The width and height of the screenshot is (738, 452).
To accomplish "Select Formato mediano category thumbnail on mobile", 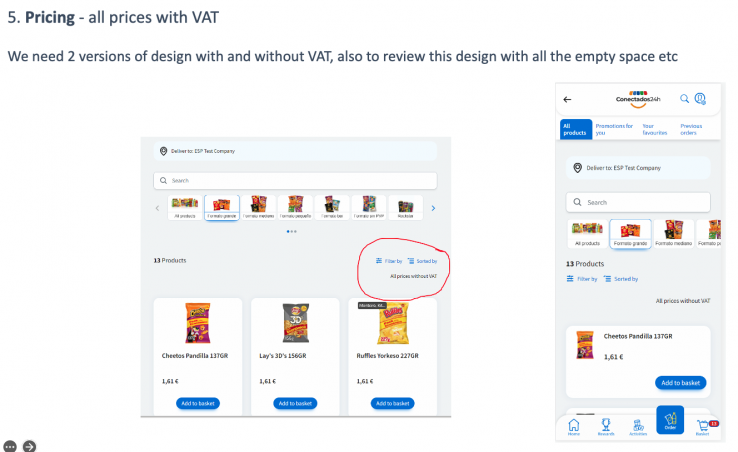I will 674,234.
